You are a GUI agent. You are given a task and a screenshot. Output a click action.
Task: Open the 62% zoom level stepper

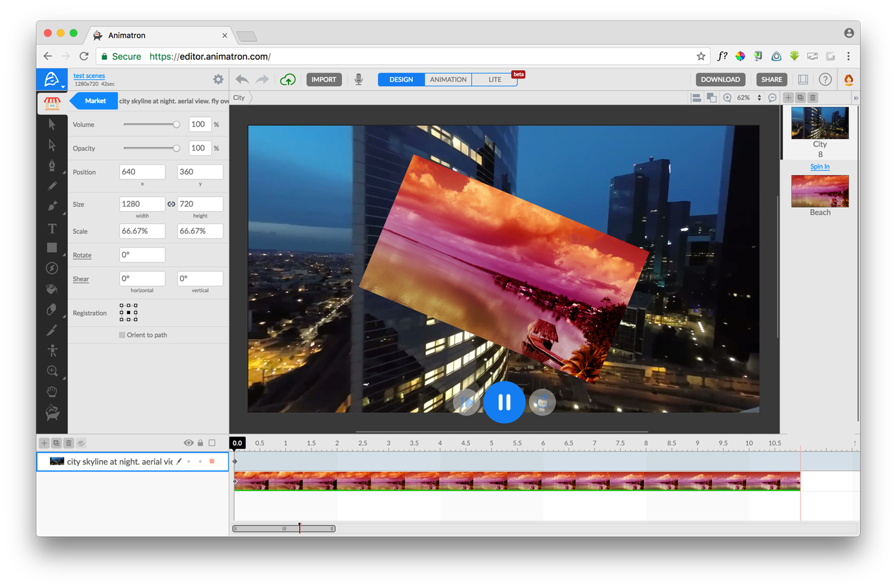coord(760,98)
